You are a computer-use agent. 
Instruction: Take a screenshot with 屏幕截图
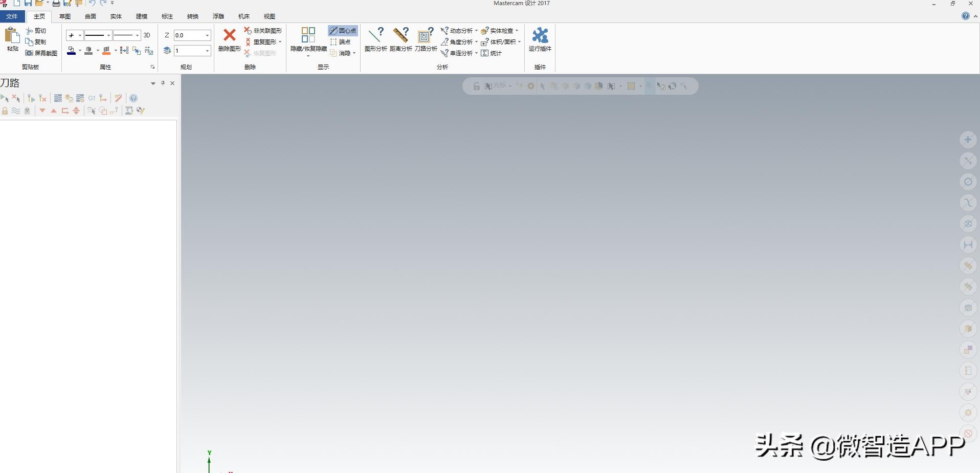(41, 53)
